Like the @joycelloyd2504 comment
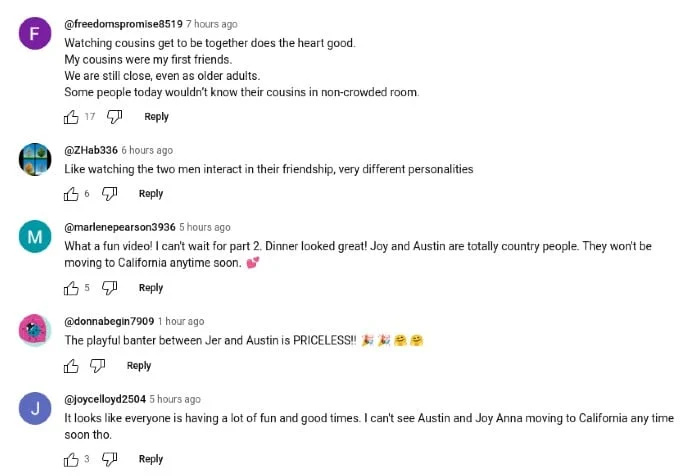The height and width of the screenshot is (476, 680). click(71, 459)
